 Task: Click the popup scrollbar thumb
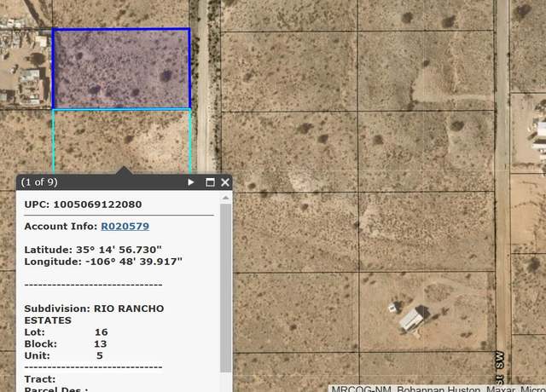click(x=225, y=288)
